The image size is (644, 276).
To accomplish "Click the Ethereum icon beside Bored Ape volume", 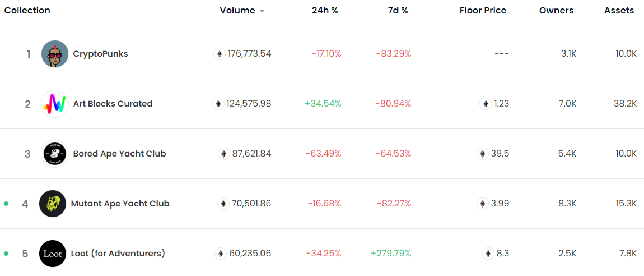I will (x=223, y=154).
